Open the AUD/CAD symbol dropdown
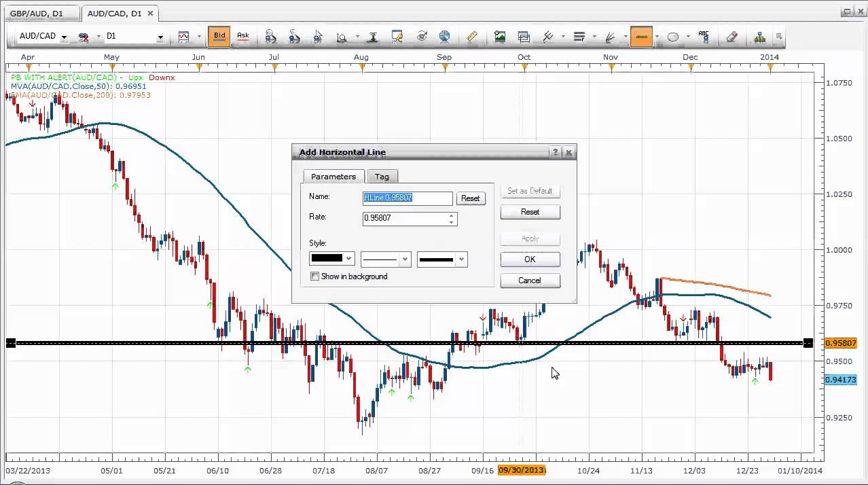 [x=65, y=37]
